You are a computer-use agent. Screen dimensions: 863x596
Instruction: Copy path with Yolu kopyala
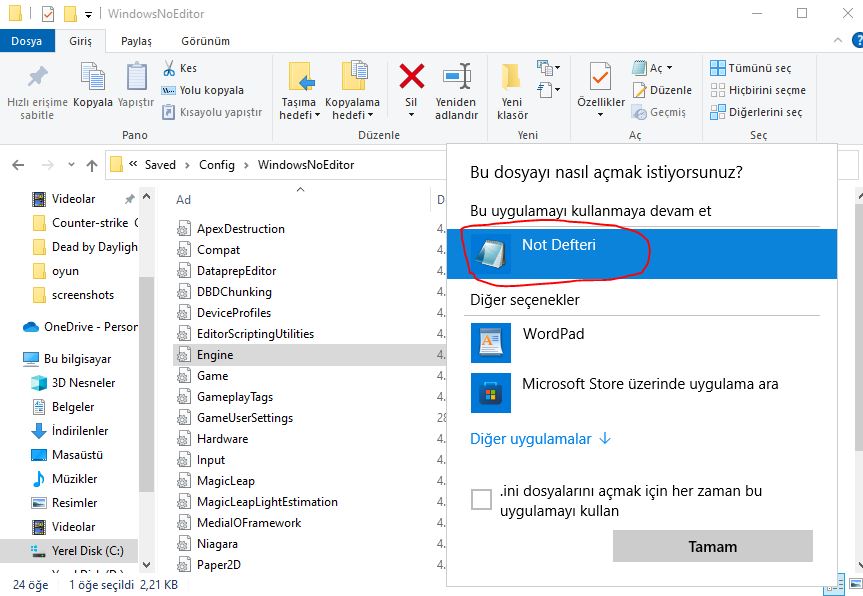(x=202, y=90)
